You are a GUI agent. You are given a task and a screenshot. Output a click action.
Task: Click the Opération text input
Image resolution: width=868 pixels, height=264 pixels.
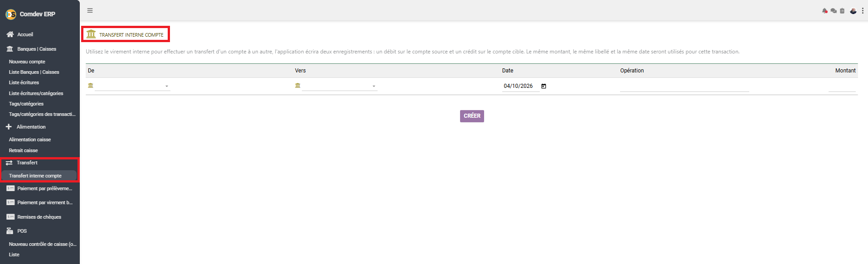click(x=684, y=86)
